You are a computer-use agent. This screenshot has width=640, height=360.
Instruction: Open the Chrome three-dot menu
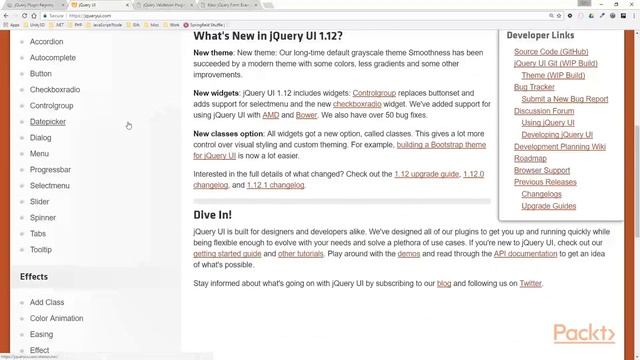click(634, 16)
